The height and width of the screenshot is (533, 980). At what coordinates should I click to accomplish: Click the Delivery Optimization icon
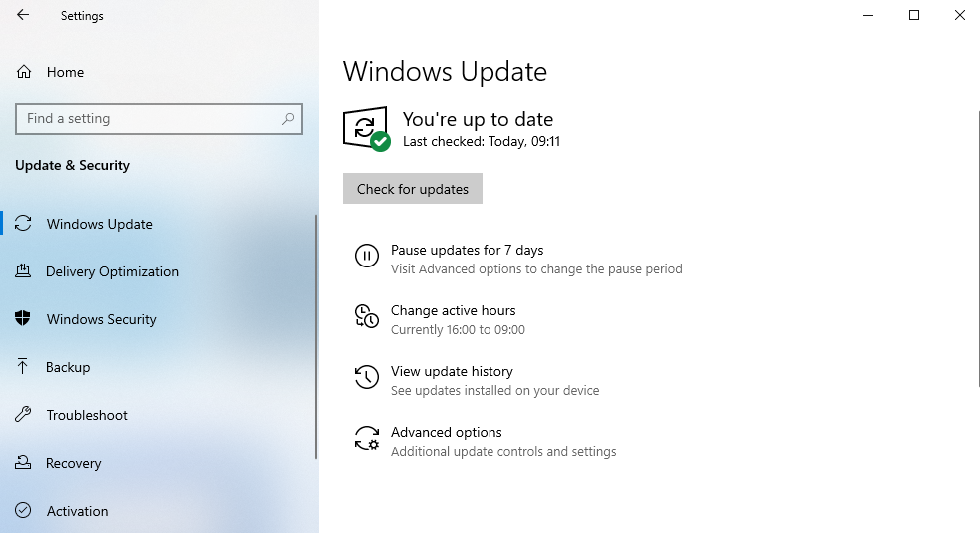[x=24, y=271]
